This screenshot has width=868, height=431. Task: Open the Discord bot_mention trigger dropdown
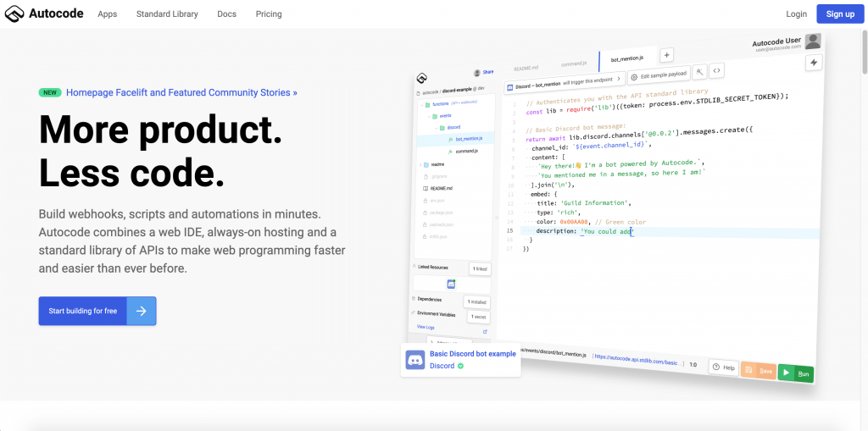[565, 82]
